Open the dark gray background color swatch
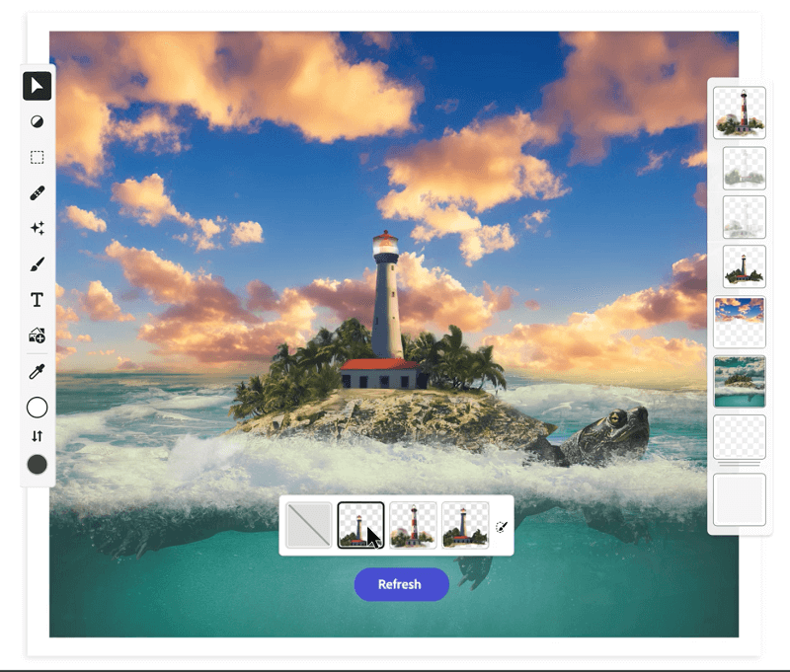The height and width of the screenshot is (672, 790). (37, 464)
